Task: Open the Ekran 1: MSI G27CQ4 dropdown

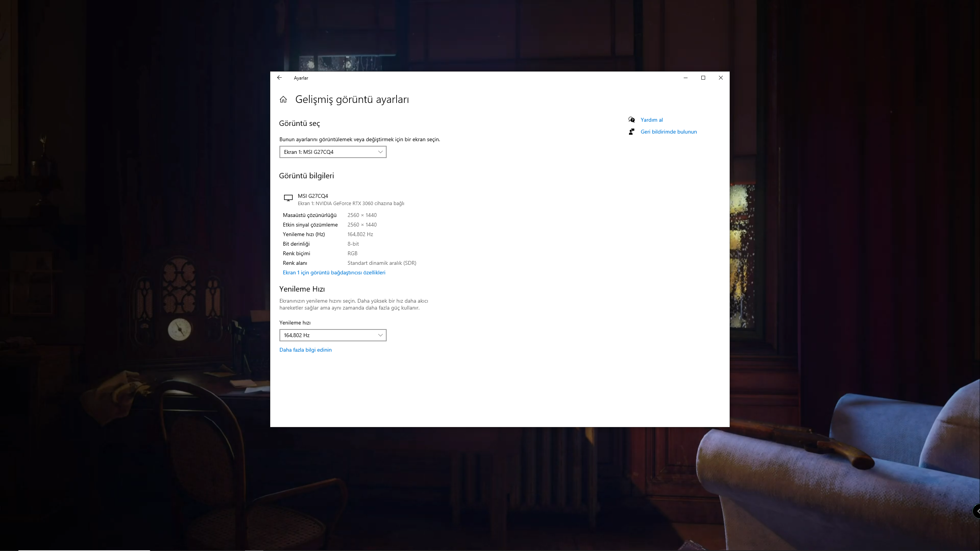Action: point(333,152)
